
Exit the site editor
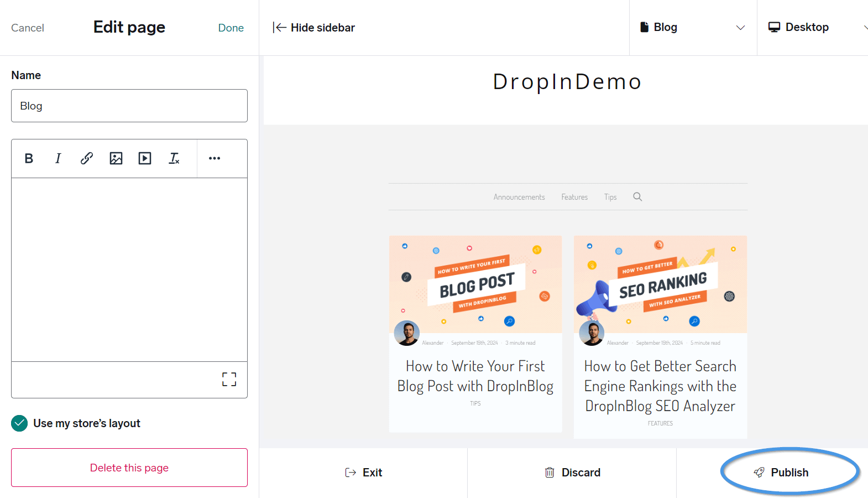coord(363,473)
